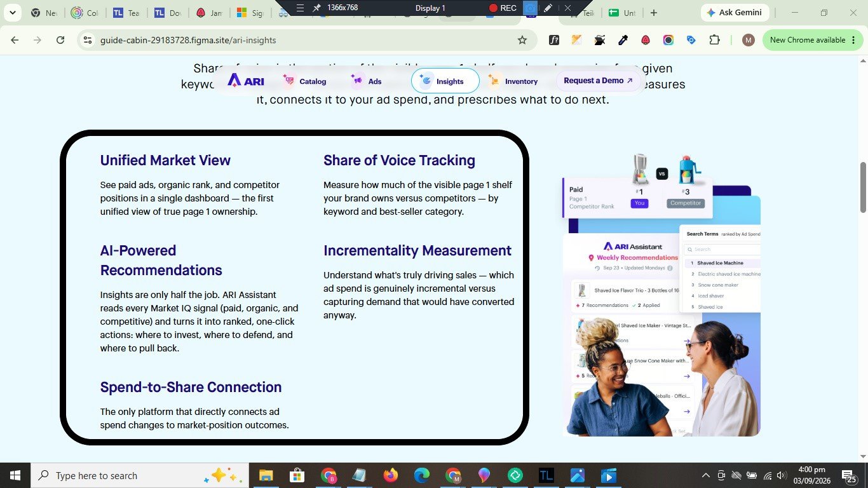The height and width of the screenshot is (488, 868).
Task: Switch to the first TL tab labeled Tea
Action: pos(126,13)
